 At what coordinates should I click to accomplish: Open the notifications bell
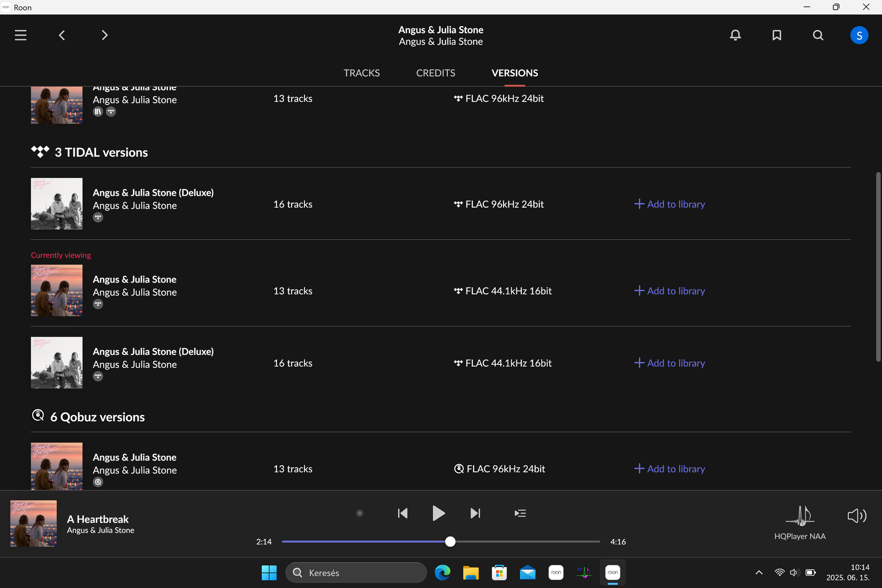pos(735,35)
